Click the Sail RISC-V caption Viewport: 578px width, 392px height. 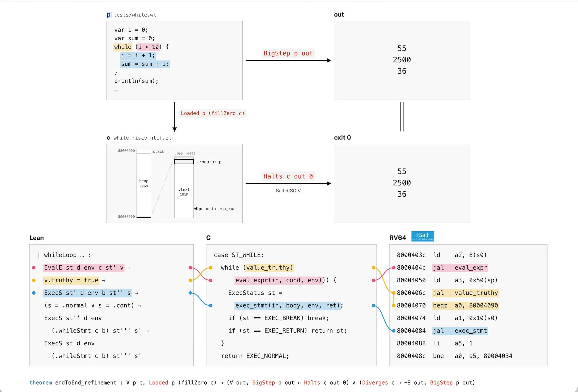[x=288, y=191]
